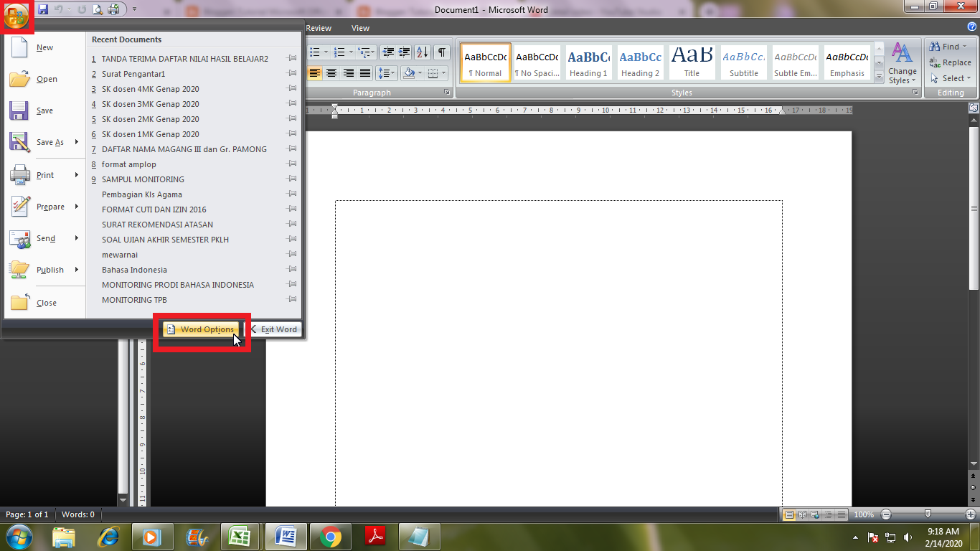Screen dimensions: 980x551
Task: Choose Open in the Office menu
Action: (x=44, y=79)
